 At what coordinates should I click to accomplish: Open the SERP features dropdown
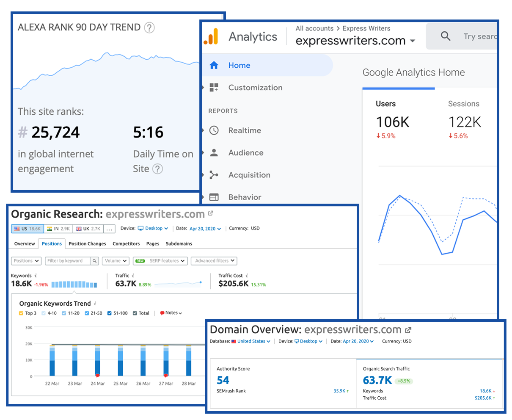pos(160,261)
